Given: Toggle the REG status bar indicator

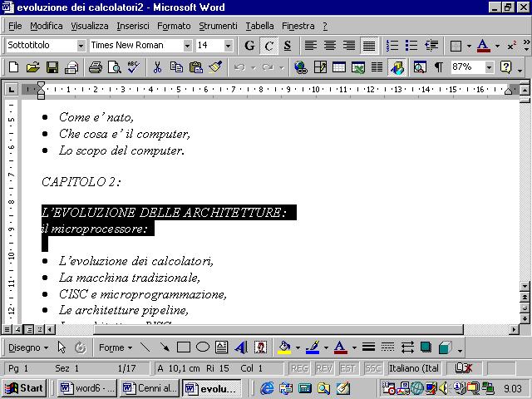Looking at the screenshot, I should coord(300,368).
